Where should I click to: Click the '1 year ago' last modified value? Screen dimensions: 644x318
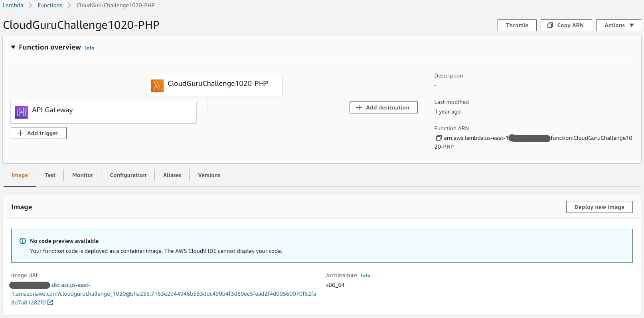(448, 111)
